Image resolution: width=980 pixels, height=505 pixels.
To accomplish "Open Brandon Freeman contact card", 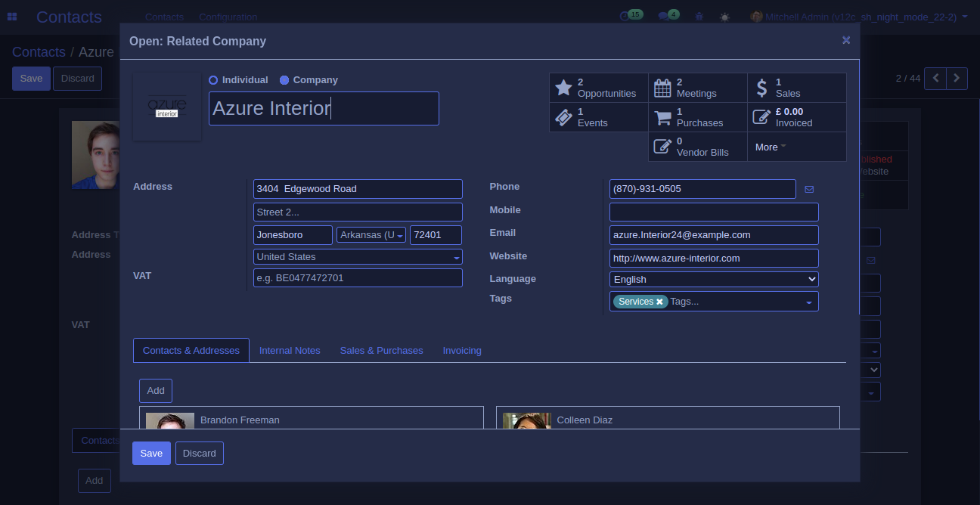I will click(312, 417).
